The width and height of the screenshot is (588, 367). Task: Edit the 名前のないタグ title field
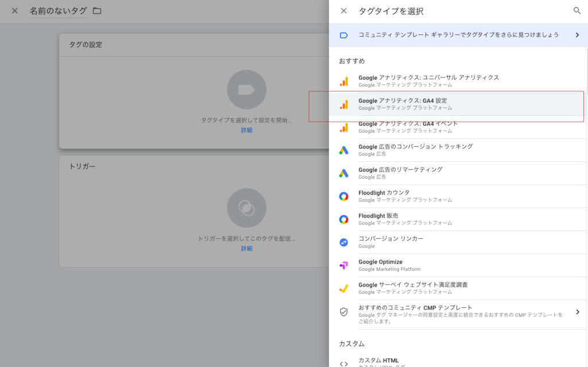pos(58,11)
